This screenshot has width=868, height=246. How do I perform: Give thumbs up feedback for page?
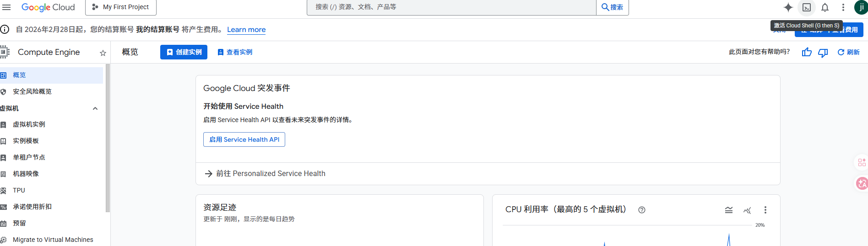807,53
